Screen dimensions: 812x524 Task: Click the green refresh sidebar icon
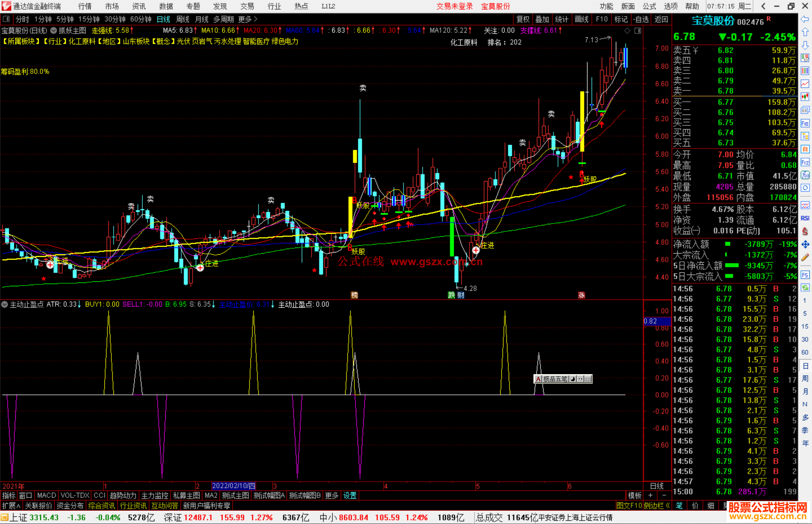point(805,288)
